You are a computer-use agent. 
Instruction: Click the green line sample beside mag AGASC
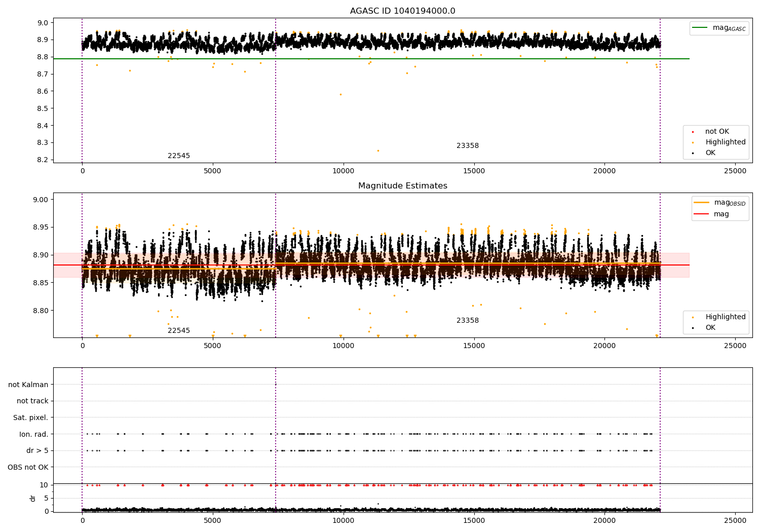(700, 28)
